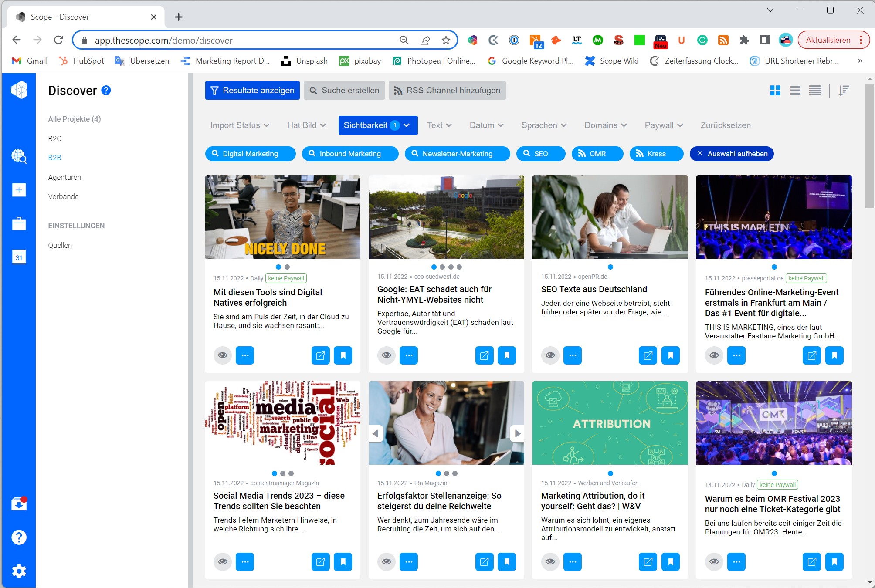Screen dimensions: 875x588
Task: Click the Suche erstellen button
Action: coord(344,91)
